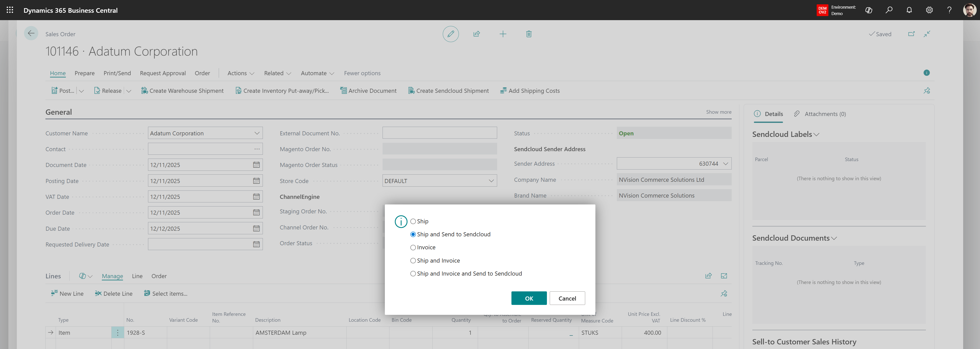
Task: Click the Copilot icon in top bar
Action: (868, 10)
